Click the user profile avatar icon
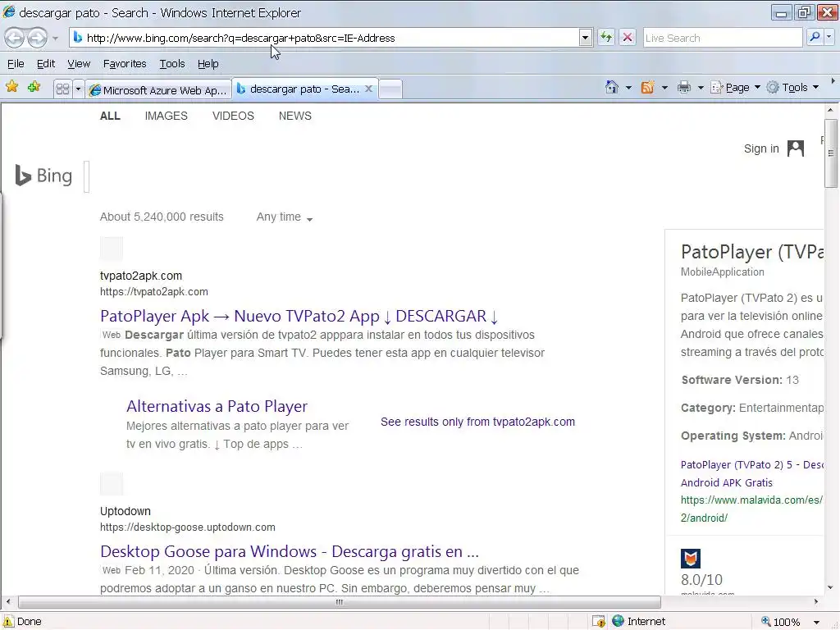The width and height of the screenshot is (840, 630). (796, 148)
